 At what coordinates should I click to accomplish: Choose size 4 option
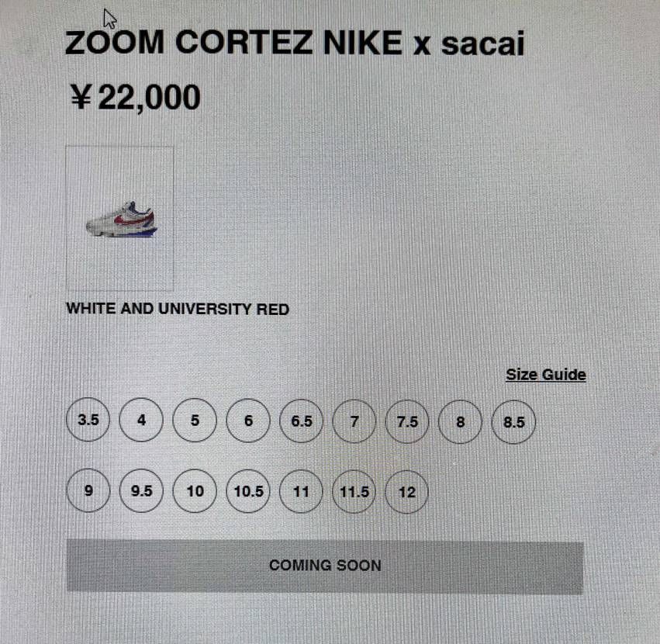tap(141, 420)
